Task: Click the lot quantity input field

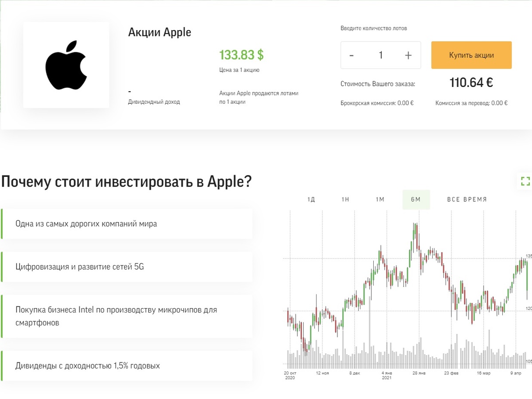Action: pyautogui.click(x=380, y=55)
